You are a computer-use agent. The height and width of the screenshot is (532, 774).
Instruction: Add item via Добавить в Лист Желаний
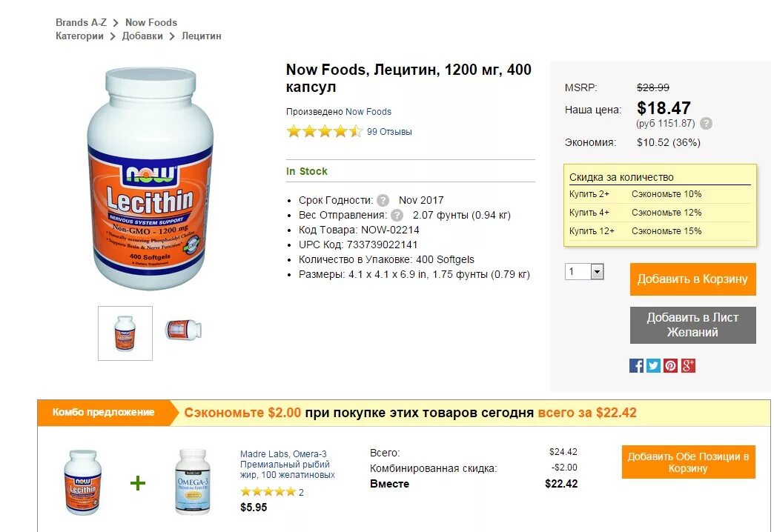(x=692, y=325)
